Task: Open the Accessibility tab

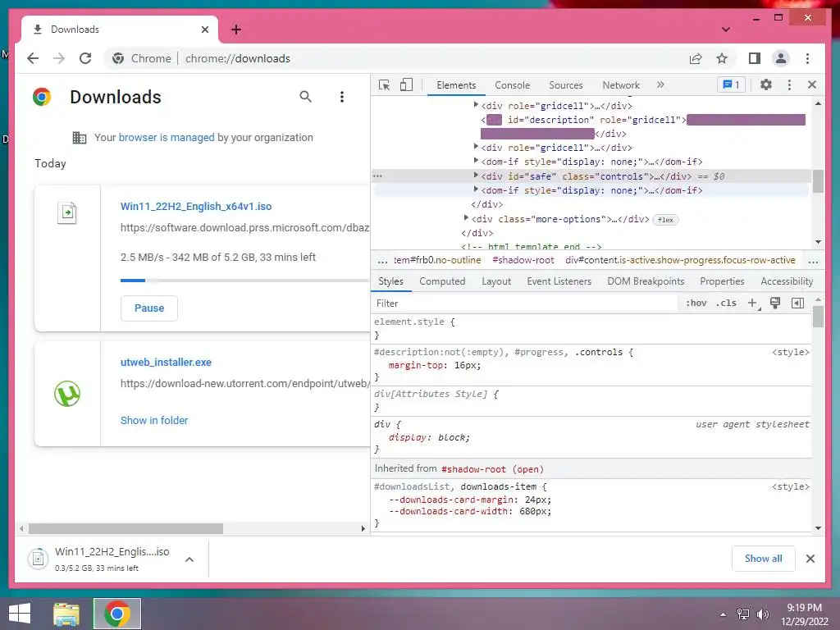Action: [x=787, y=281]
